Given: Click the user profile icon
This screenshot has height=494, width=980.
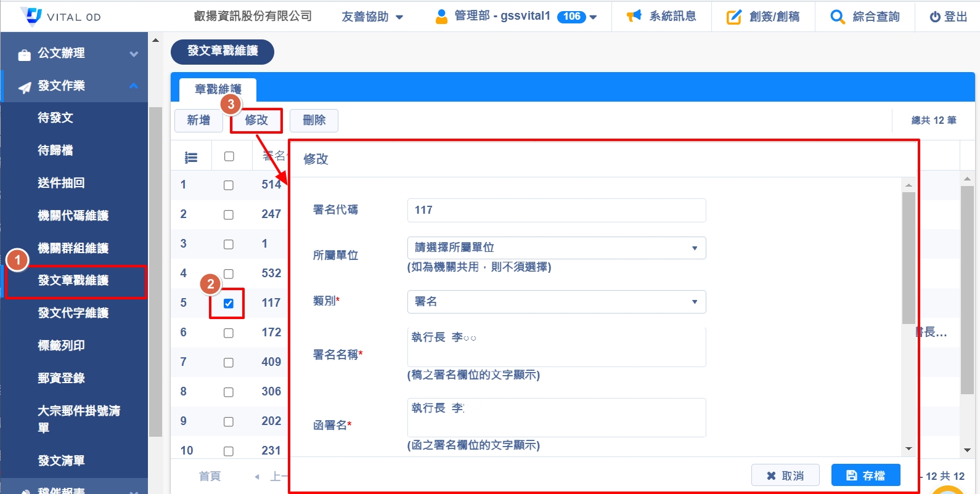Looking at the screenshot, I should [441, 17].
